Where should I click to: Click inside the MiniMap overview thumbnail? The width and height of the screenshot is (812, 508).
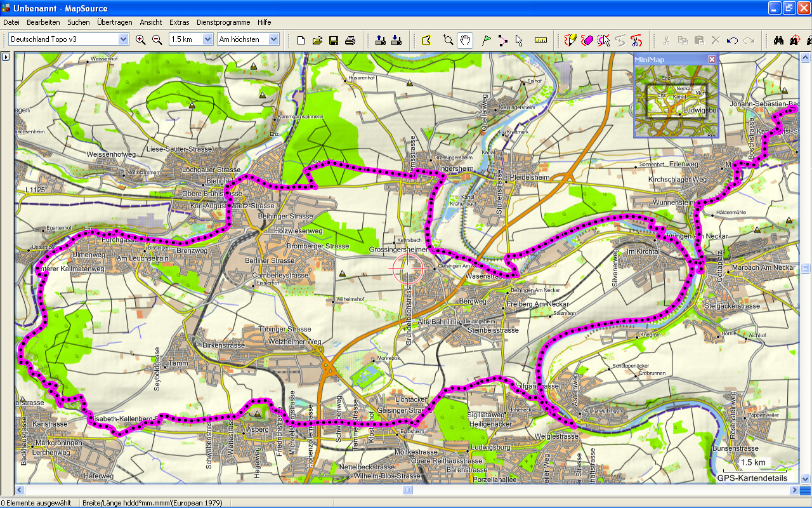tap(676, 102)
